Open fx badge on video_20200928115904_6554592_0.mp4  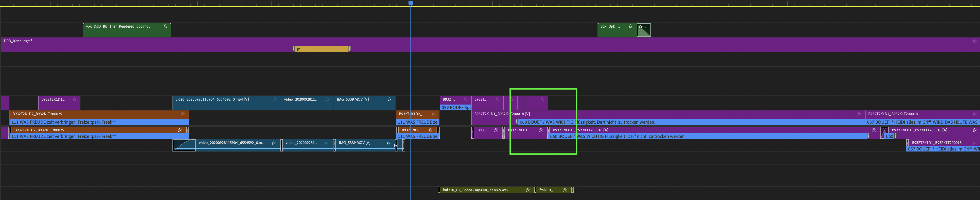click(274, 99)
